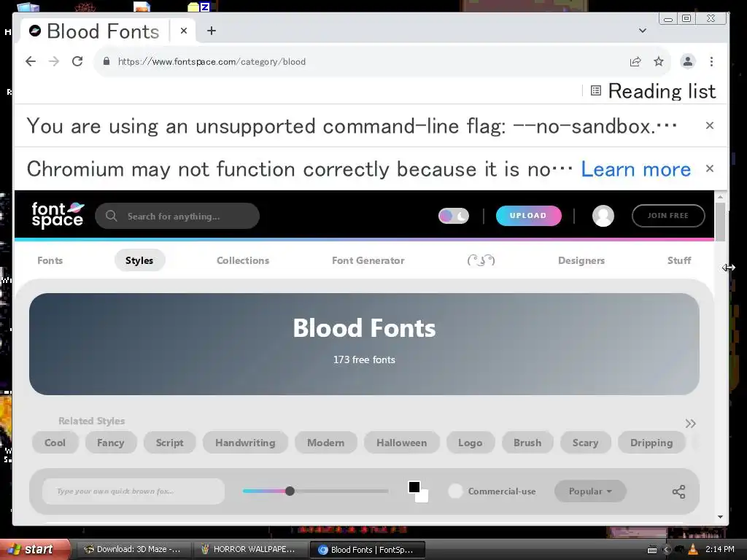747x560 pixels.
Task: Select the Logo style chip
Action: click(471, 443)
